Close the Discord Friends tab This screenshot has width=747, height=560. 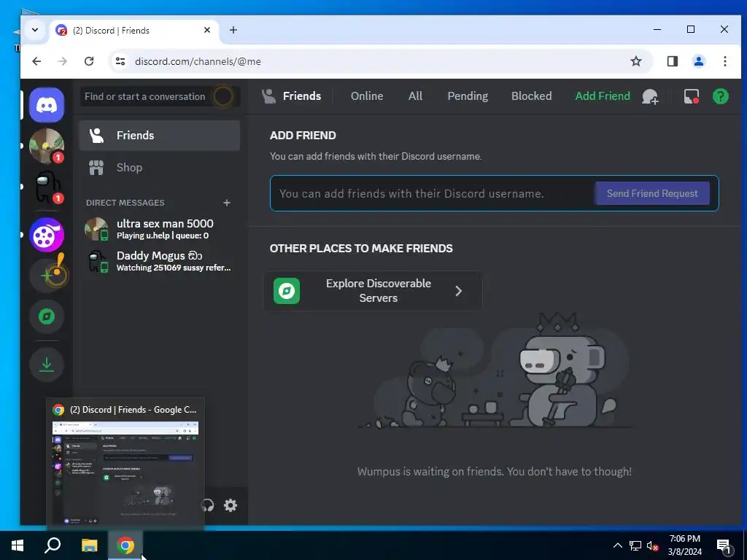(x=207, y=30)
